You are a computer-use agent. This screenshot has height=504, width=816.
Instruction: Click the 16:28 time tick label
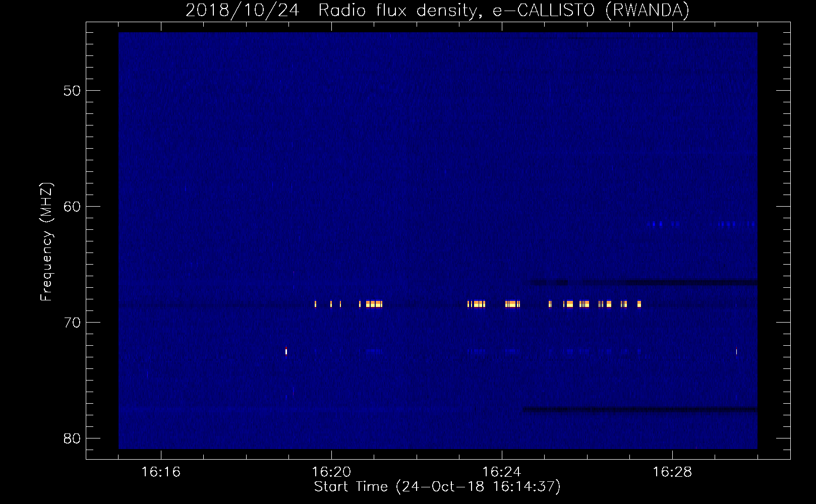(672, 472)
